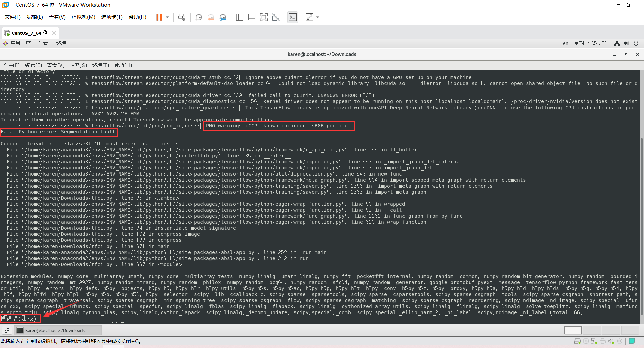The image size is (644, 348).
Task: Open the suspend button dropdown arrow
Action: coord(167,17)
